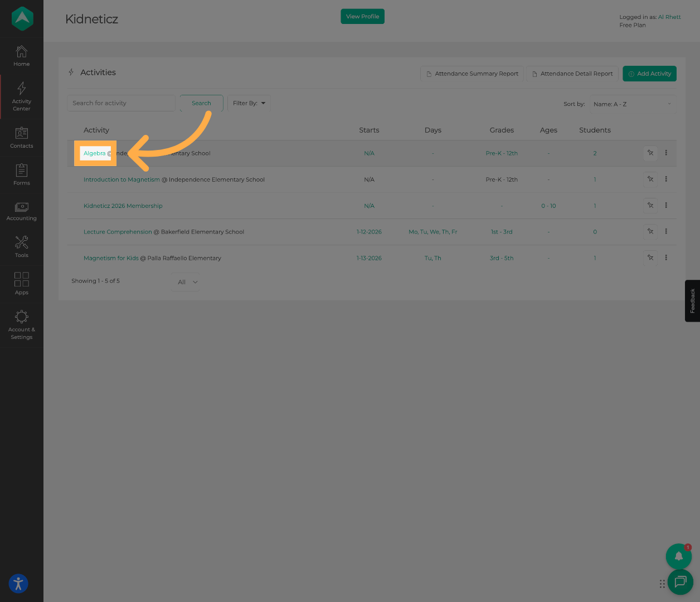This screenshot has width=700, height=602.
Task: Open the Home sidebar icon
Action: click(x=22, y=56)
